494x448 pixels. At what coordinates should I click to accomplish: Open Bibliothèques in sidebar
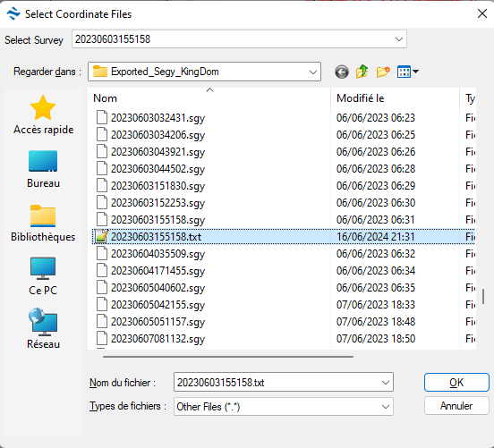(x=43, y=223)
